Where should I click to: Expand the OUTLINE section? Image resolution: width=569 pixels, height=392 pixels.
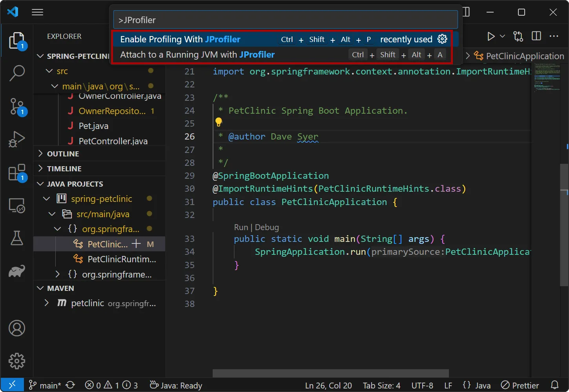click(99, 154)
